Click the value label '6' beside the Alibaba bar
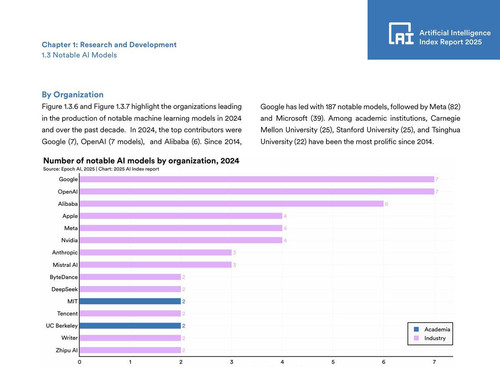Viewport: 500px width, 367px height. [386, 204]
